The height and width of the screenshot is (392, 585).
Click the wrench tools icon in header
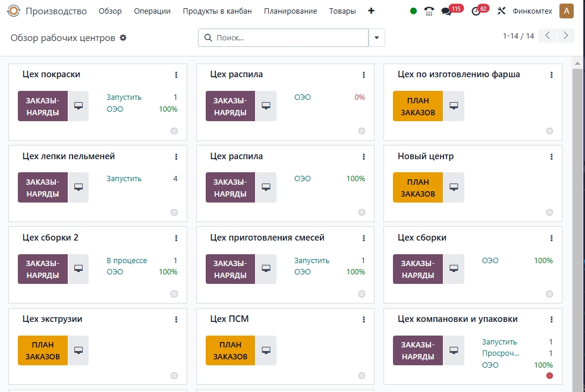pos(501,11)
